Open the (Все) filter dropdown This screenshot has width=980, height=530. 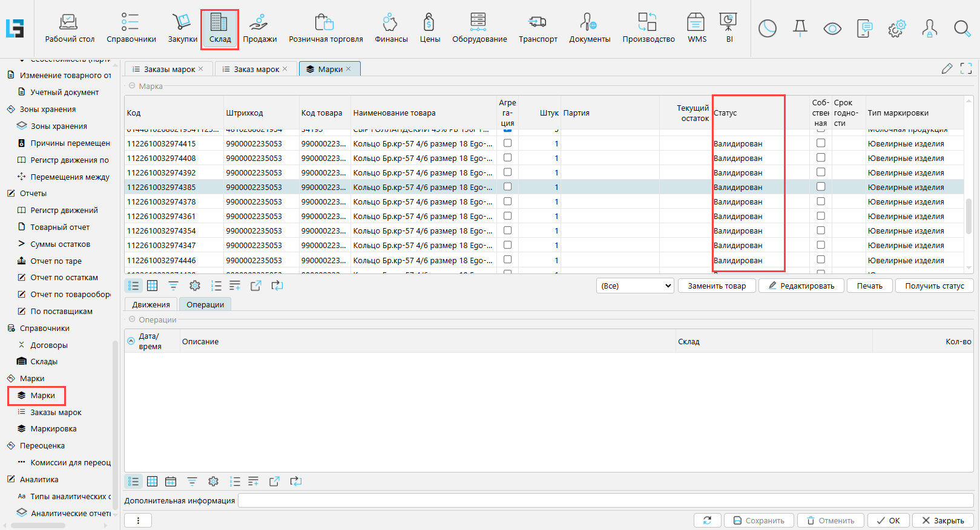click(635, 286)
